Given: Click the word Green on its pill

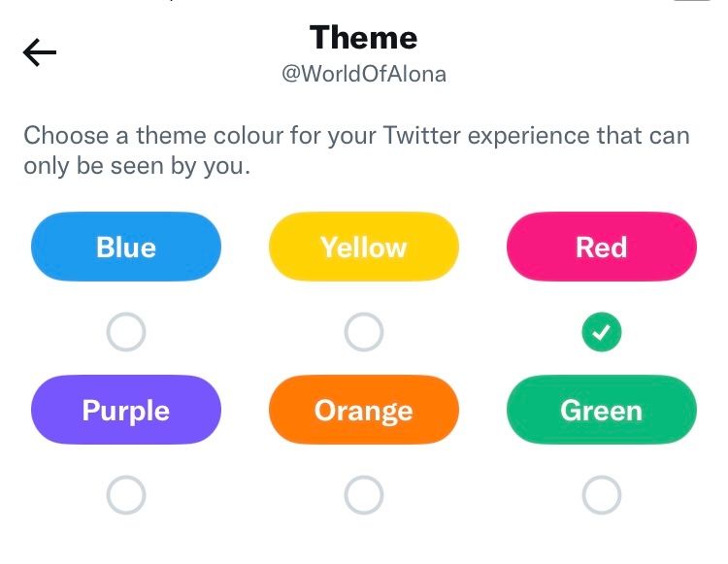Looking at the screenshot, I should pyautogui.click(x=602, y=411).
